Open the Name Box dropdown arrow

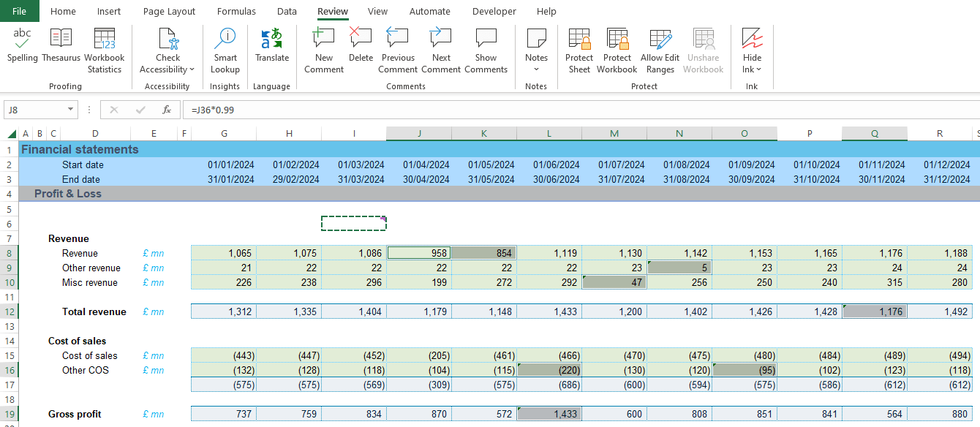pyautogui.click(x=70, y=110)
